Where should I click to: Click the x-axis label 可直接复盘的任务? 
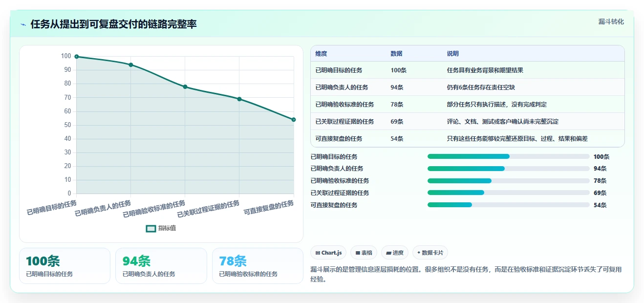[x=269, y=207]
